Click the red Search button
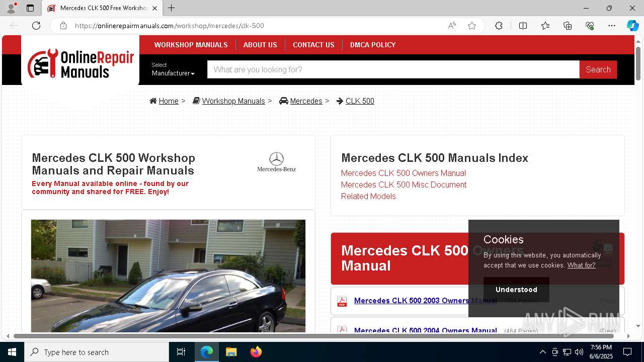The image size is (644, 362). [598, 69]
